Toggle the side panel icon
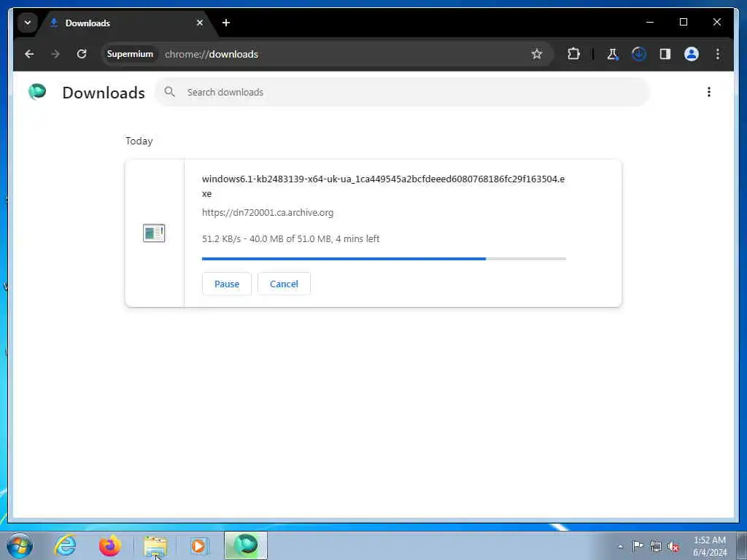The width and height of the screenshot is (747, 560). click(x=665, y=54)
